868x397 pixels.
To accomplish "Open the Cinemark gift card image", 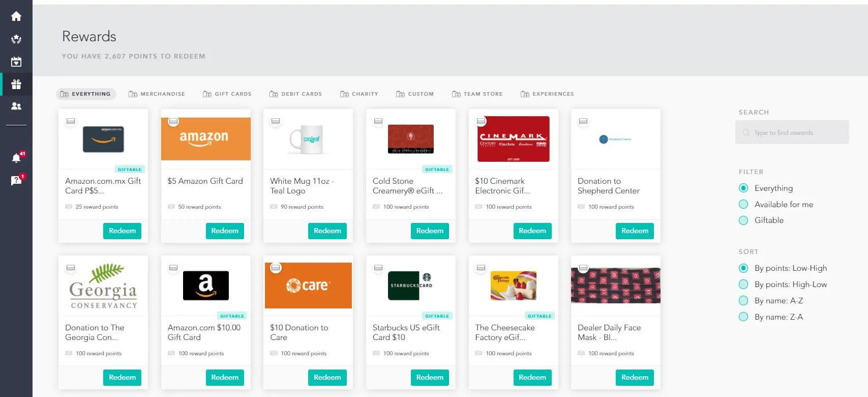I will [x=514, y=139].
